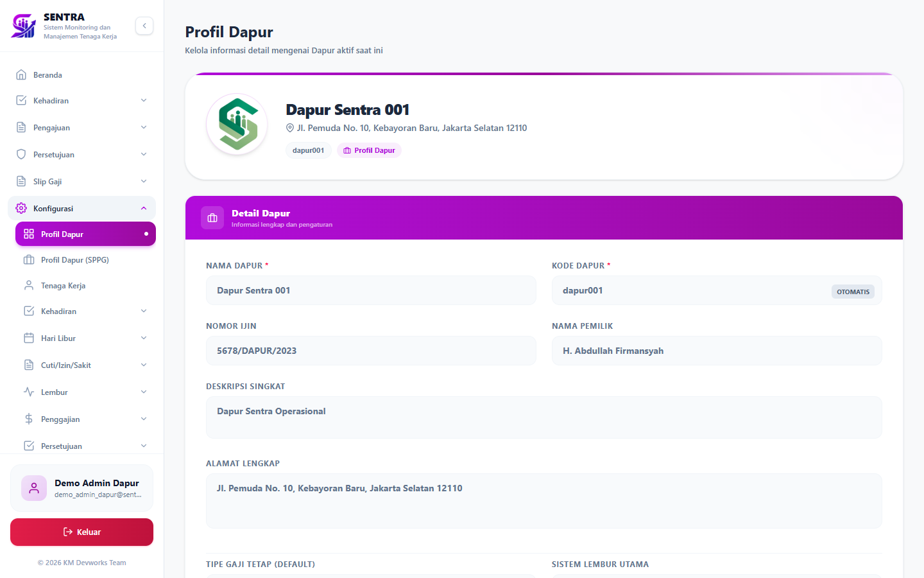This screenshot has height=578, width=924.
Task: Click the Konfigurasi gear icon
Action: click(21, 208)
